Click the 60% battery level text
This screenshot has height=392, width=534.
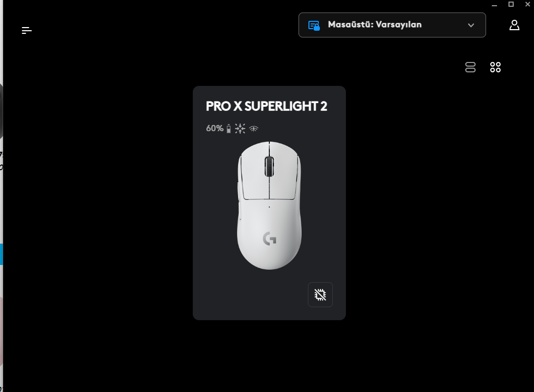point(215,128)
